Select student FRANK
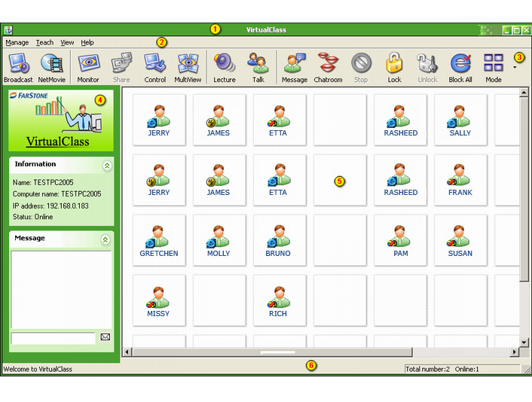Image resolution: width=532 pixels, height=402 pixels. pyautogui.click(x=460, y=180)
